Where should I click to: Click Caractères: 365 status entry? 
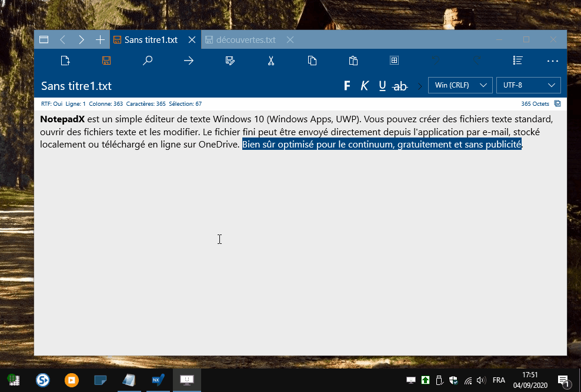pos(146,104)
